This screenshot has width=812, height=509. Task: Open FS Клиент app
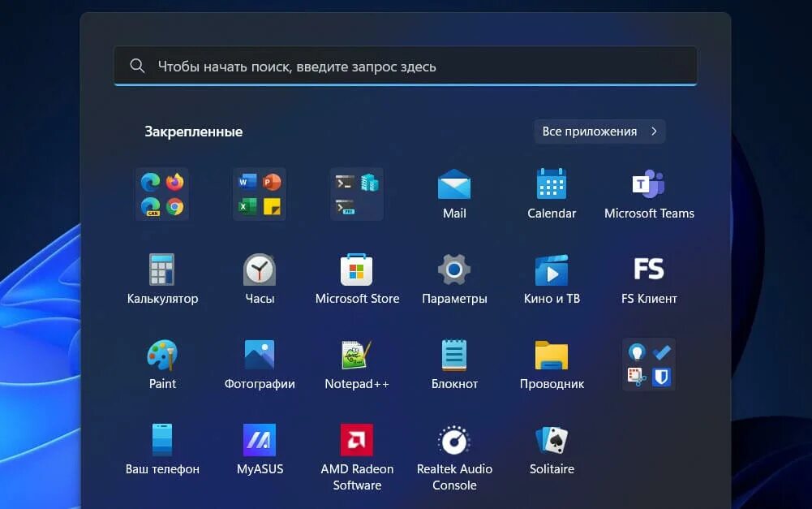coord(649,279)
